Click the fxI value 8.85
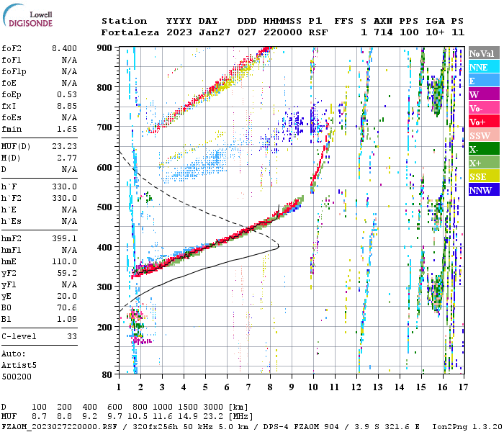This screenshot has height=432, width=504. [67, 106]
